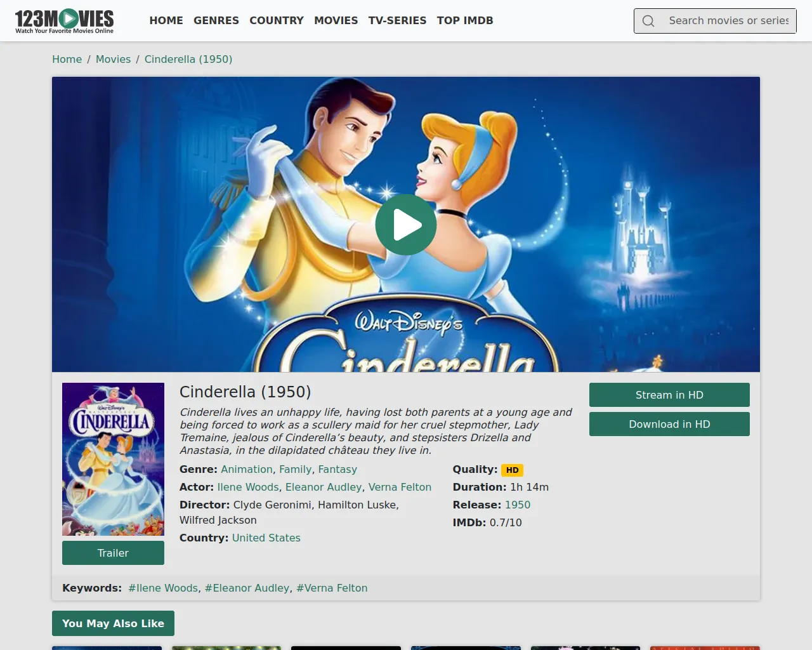Viewport: 812px width, 650px height.
Task: Watch the Trailer
Action: [113, 553]
